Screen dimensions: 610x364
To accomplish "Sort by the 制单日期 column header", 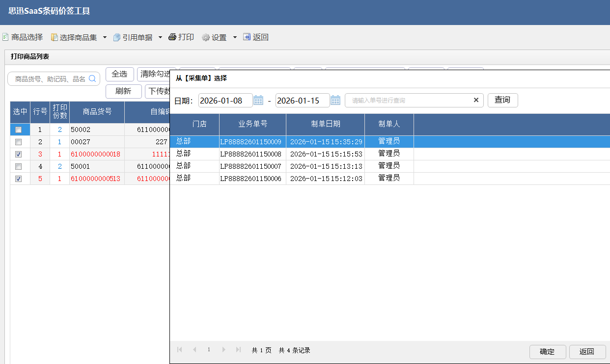I will (325, 124).
